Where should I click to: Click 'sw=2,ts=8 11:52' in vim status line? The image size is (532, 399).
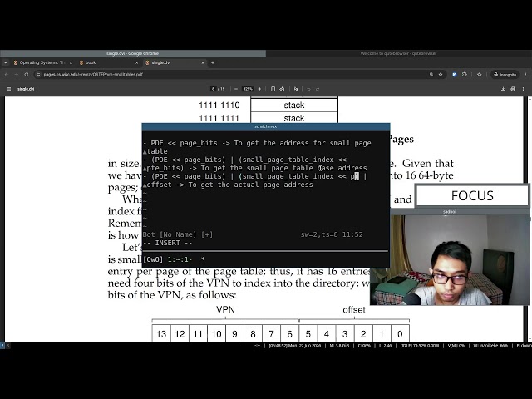point(332,234)
